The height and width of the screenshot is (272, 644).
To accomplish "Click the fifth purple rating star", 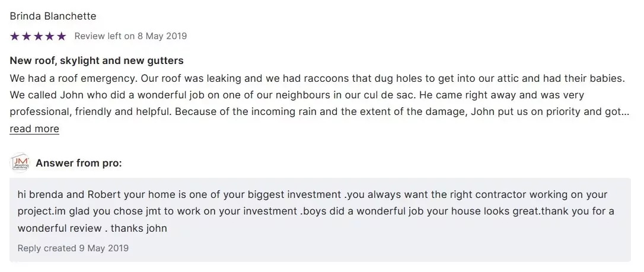I will pos(62,36).
